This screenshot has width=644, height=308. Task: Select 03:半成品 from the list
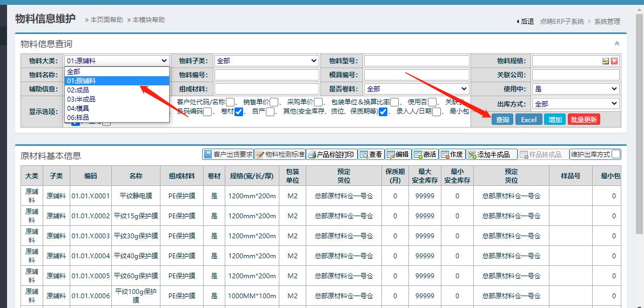coord(81,99)
